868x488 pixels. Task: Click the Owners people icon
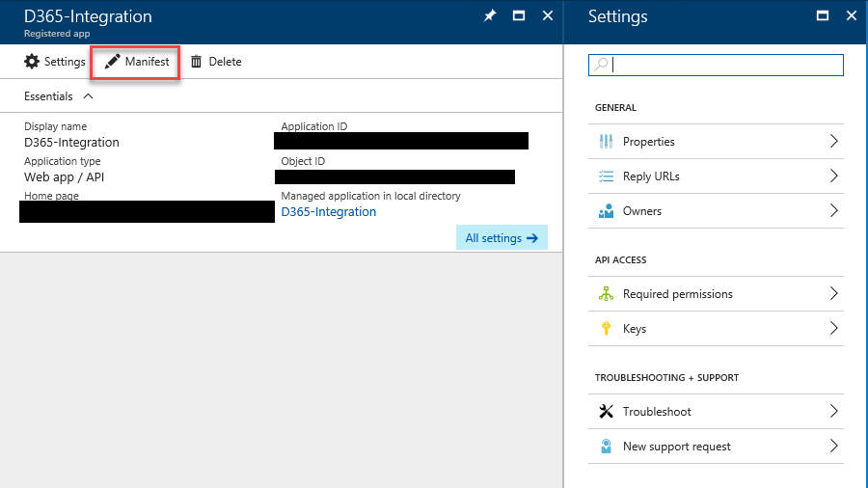coord(607,211)
